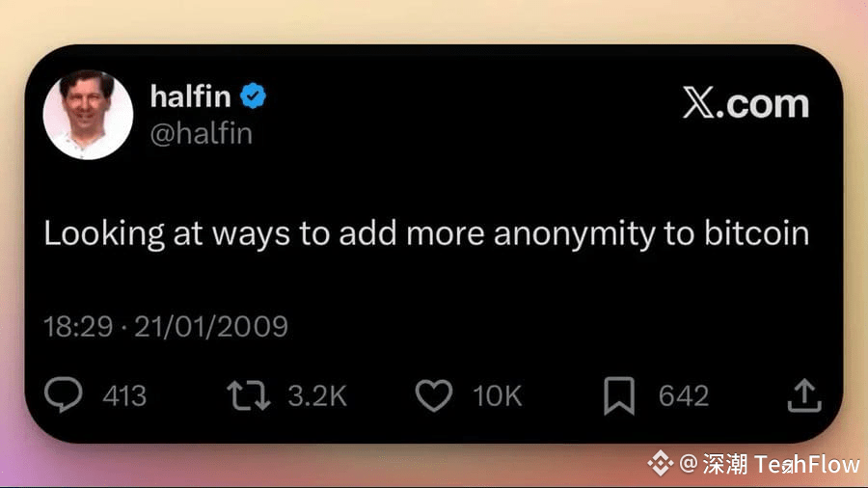The width and height of the screenshot is (868, 488).
Task: Click the reply speech bubble icon
Action: pos(63,394)
